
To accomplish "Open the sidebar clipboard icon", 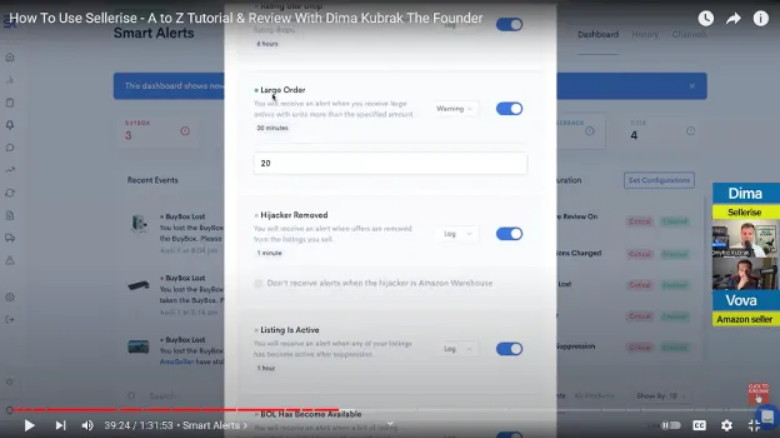I will [x=10, y=103].
